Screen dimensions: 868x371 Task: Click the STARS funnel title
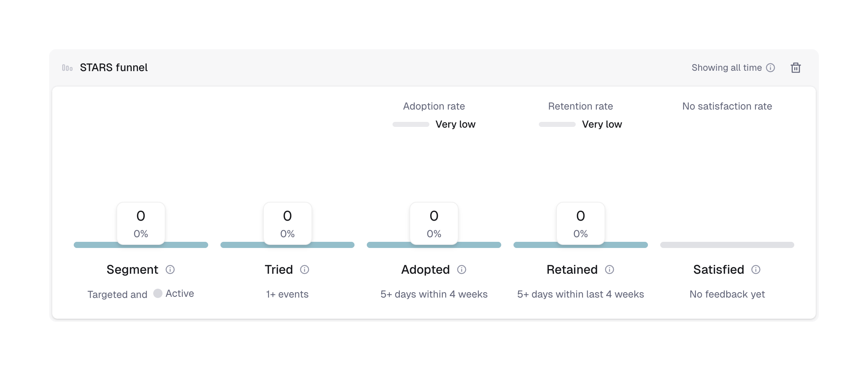tap(114, 68)
